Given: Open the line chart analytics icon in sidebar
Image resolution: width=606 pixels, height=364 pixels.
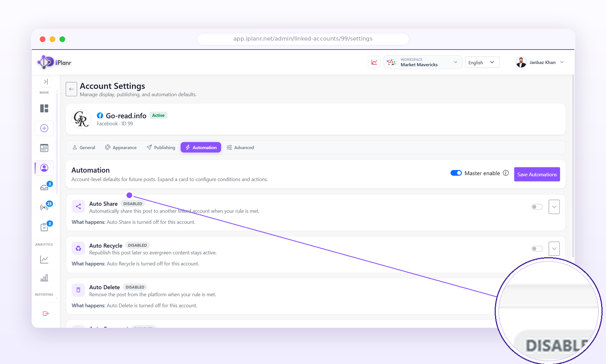Looking at the screenshot, I should pyautogui.click(x=44, y=259).
